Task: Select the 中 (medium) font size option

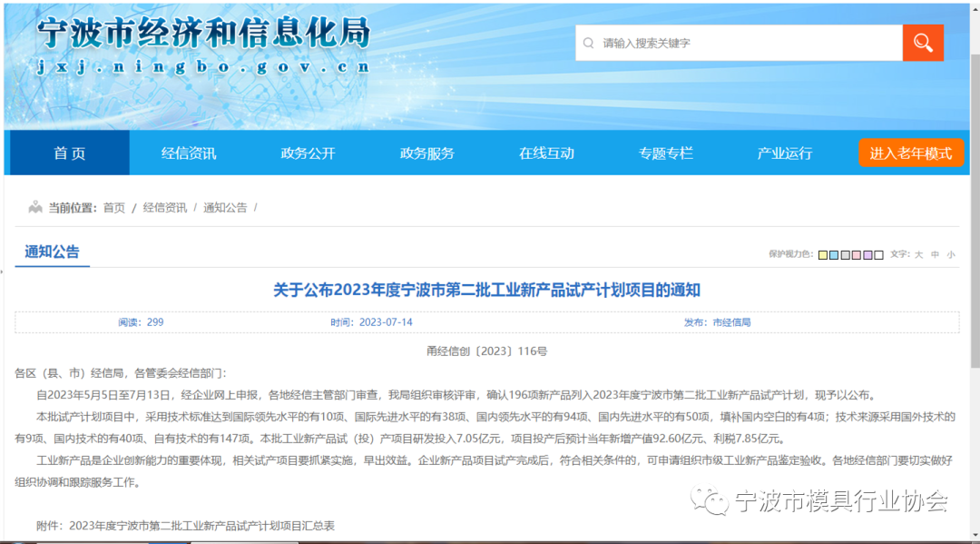Action: click(934, 254)
